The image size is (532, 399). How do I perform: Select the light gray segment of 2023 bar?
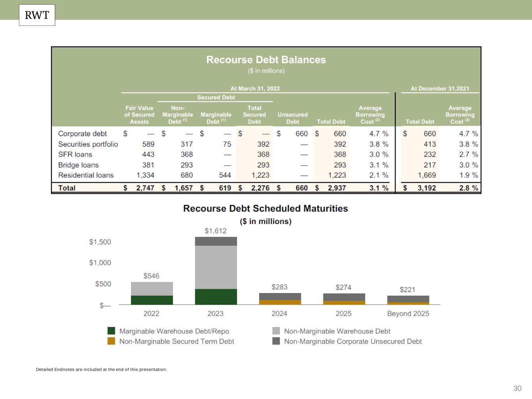[x=216, y=267]
